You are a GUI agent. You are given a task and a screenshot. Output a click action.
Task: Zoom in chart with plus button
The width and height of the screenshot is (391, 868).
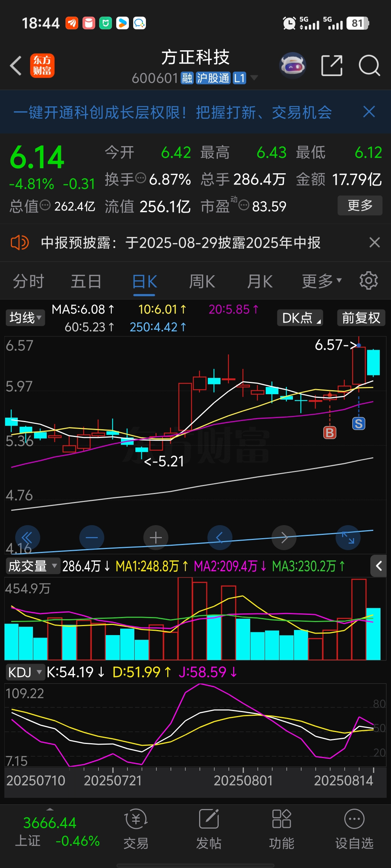click(x=156, y=537)
